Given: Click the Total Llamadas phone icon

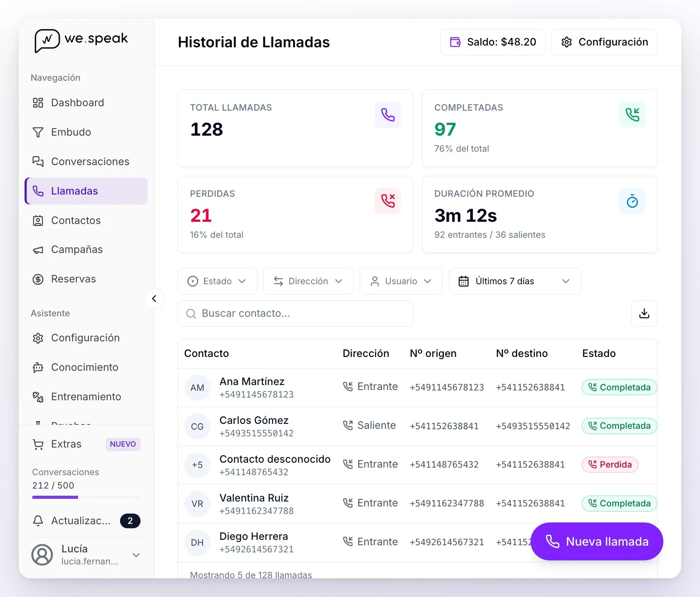Looking at the screenshot, I should [388, 115].
